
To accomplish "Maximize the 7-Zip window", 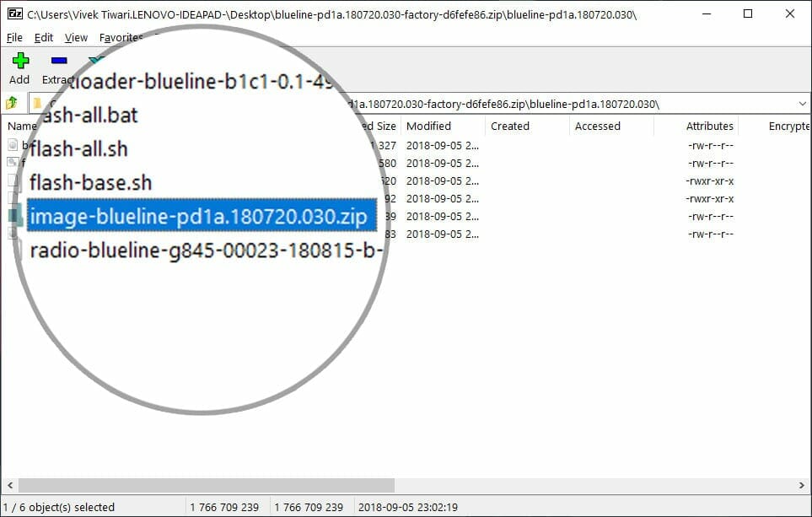I will [x=747, y=14].
